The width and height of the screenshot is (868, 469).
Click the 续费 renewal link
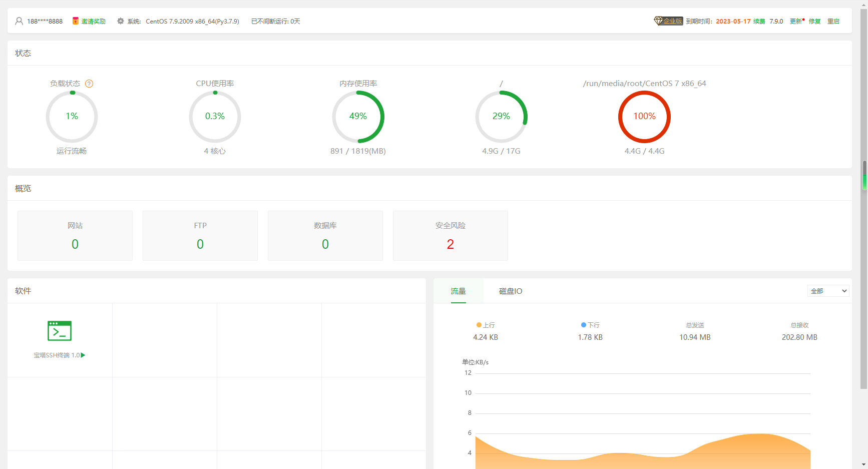click(x=759, y=21)
